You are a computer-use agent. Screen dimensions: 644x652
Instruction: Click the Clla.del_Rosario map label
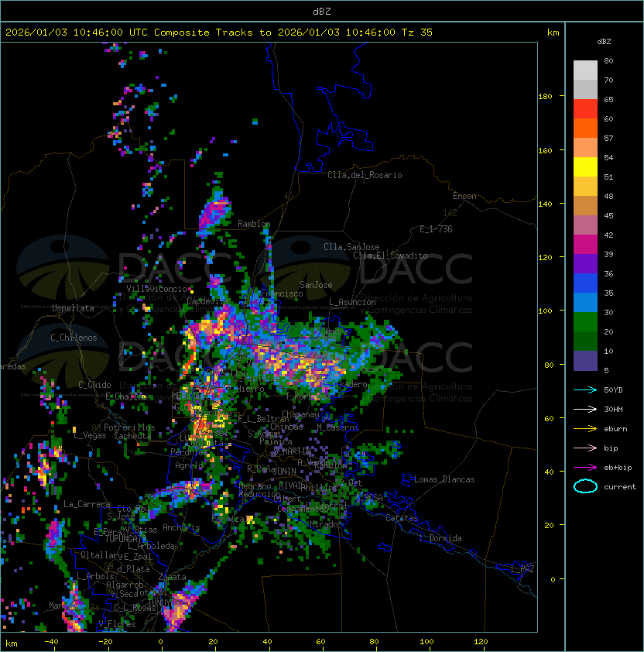point(365,175)
